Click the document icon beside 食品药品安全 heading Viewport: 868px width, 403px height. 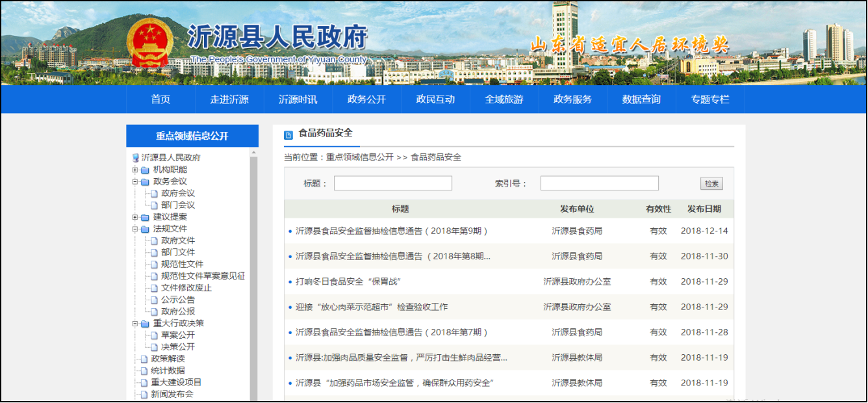click(x=288, y=135)
